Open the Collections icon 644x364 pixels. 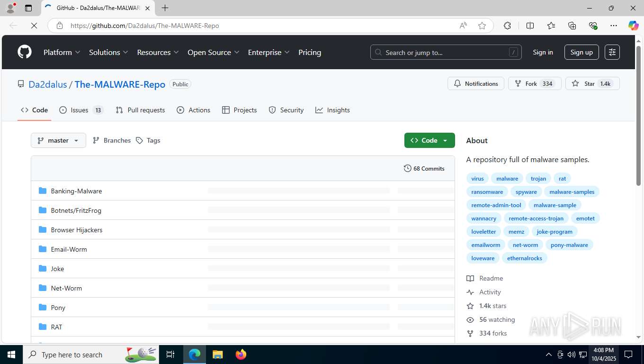click(x=572, y=26)
